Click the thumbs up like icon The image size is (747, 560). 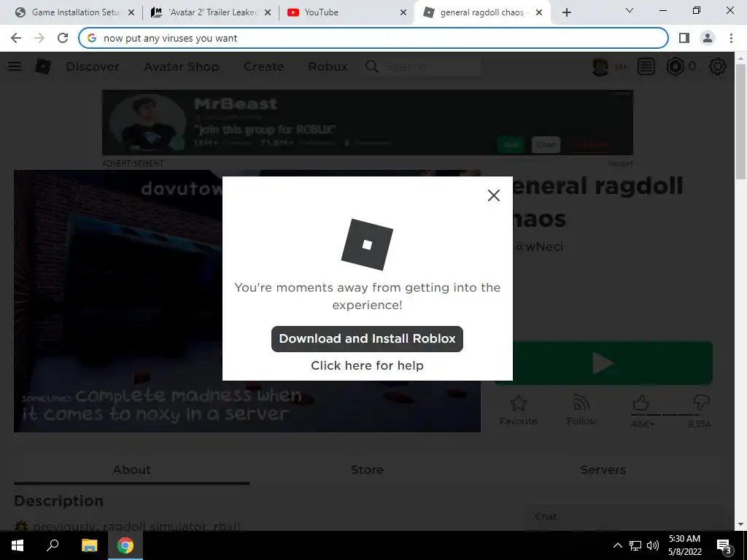coord(641,402)
